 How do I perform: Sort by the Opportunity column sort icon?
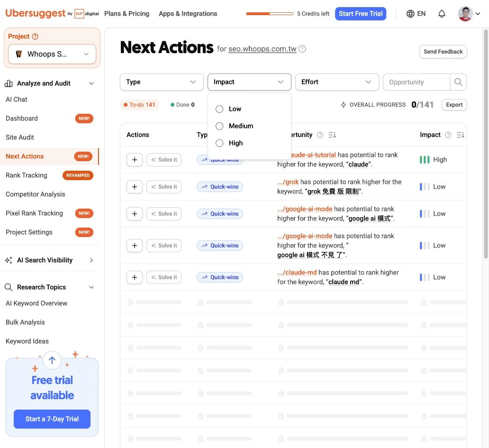tap(333, 135)
